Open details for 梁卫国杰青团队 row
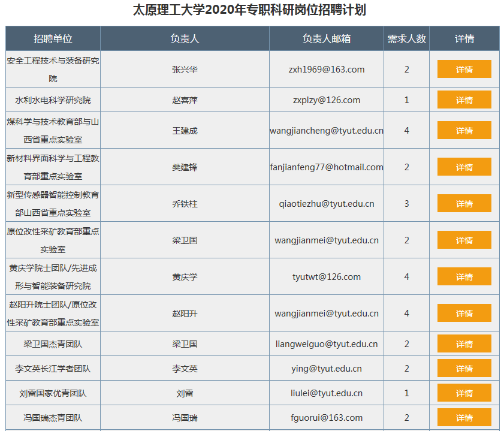Viewport: 504px width, 431px height. point(464,344)
